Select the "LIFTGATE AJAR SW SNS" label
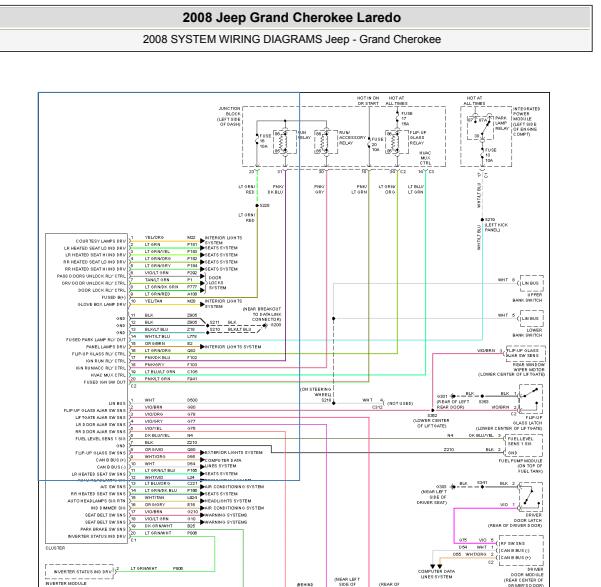 point(100,418)
